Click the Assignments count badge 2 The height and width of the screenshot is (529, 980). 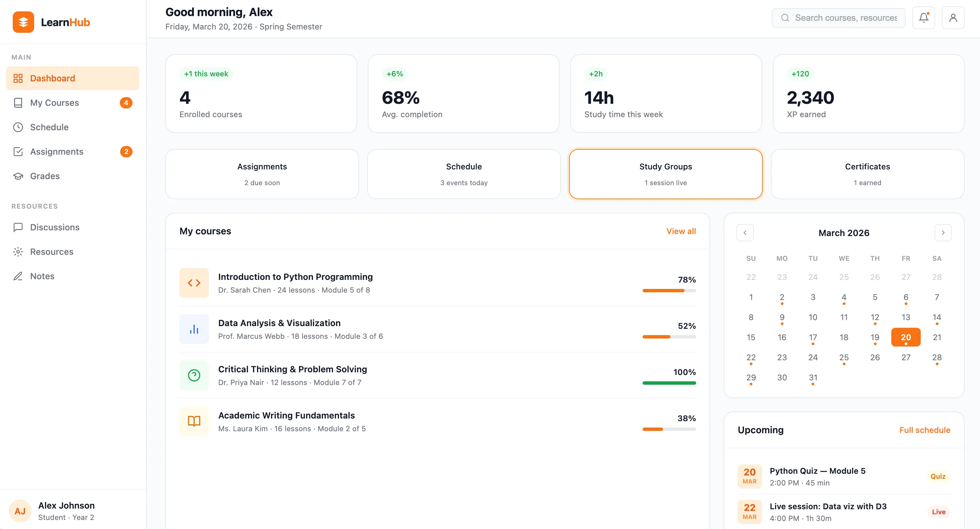[126, 151]
